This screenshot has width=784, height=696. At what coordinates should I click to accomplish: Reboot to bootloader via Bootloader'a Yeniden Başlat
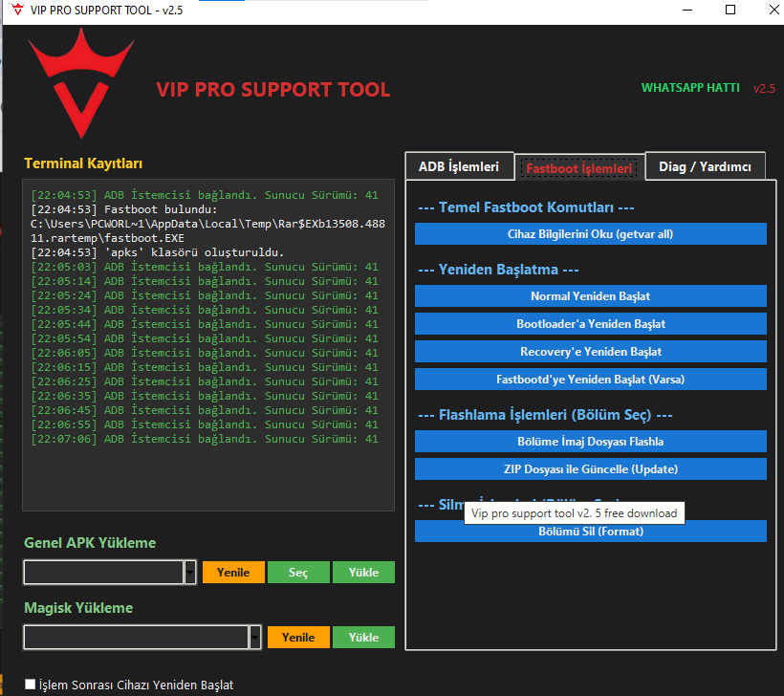coord(590,323)
